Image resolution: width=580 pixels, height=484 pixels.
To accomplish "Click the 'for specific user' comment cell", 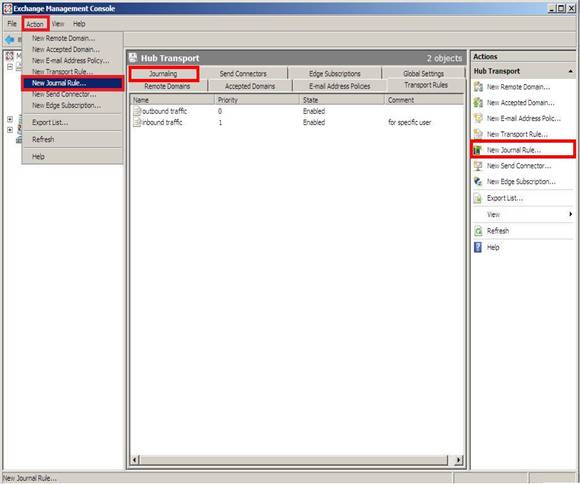I will 409,122.
